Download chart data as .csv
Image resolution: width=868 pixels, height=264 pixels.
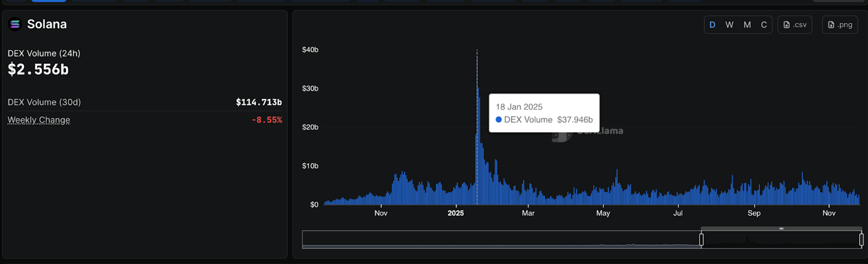point(795,25)
